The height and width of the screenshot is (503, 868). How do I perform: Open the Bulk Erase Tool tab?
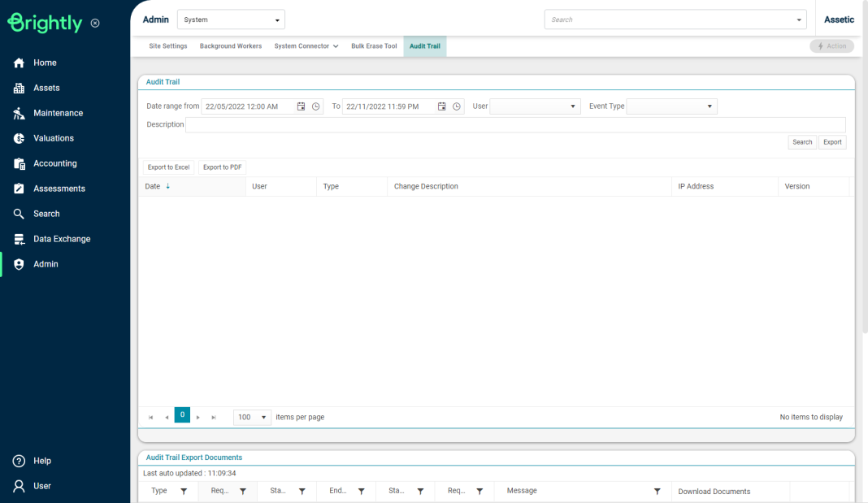tap(374, 46)
